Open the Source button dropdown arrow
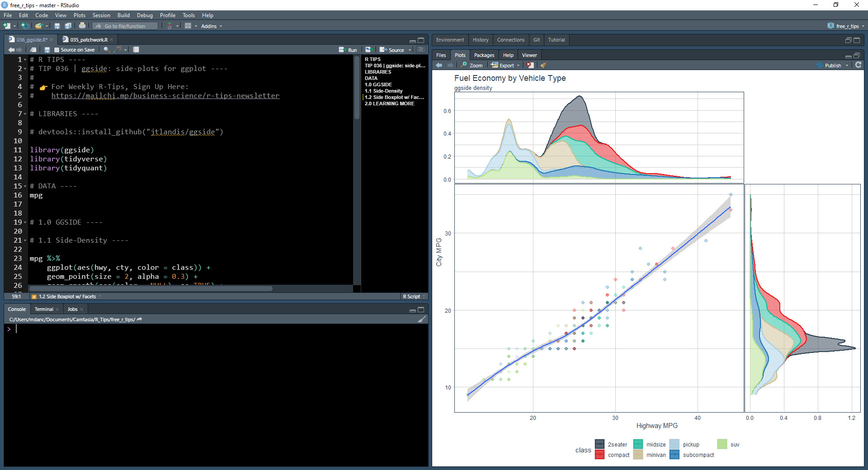868x470 pixels. 410,50
